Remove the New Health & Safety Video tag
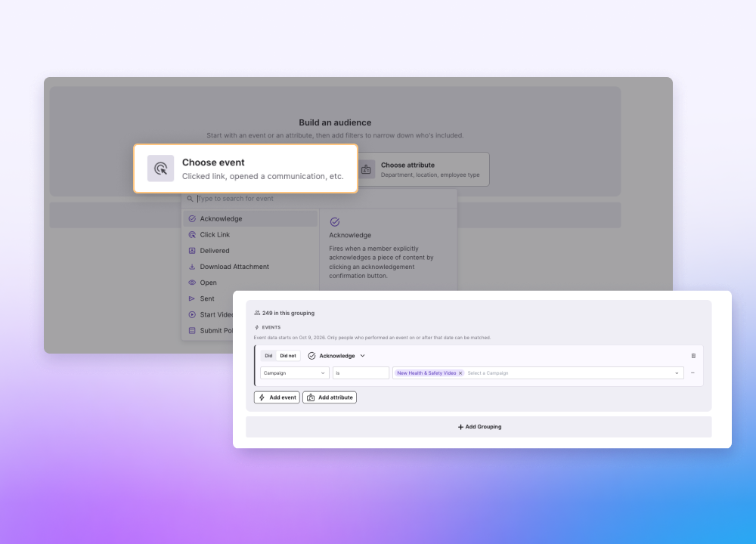The width and height of the screenshot is (756, 544). (x=460, y=373)
